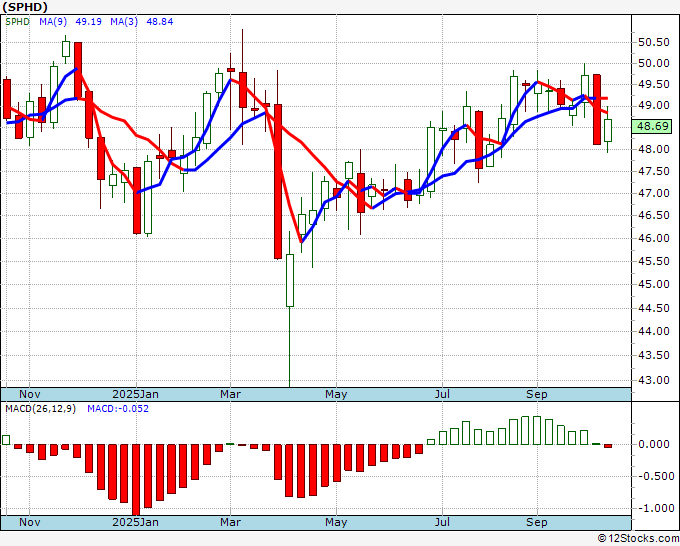Click the deepest red MACD bar near 2025Jan
680x546 pixels.
click(x=136, y=480)
